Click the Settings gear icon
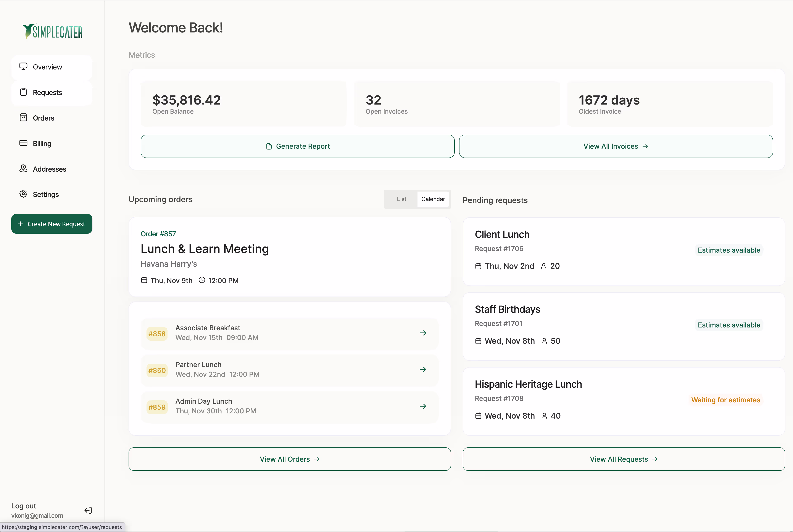This screenshot has height=532, width=793. coord(23,194)
